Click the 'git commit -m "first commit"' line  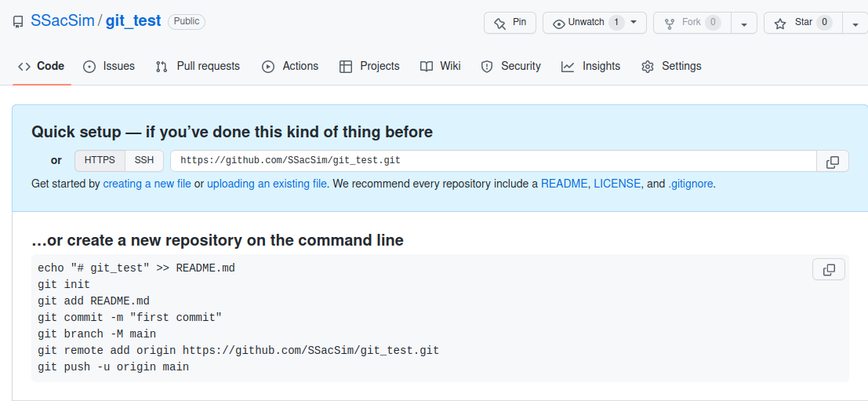(129, 318)
